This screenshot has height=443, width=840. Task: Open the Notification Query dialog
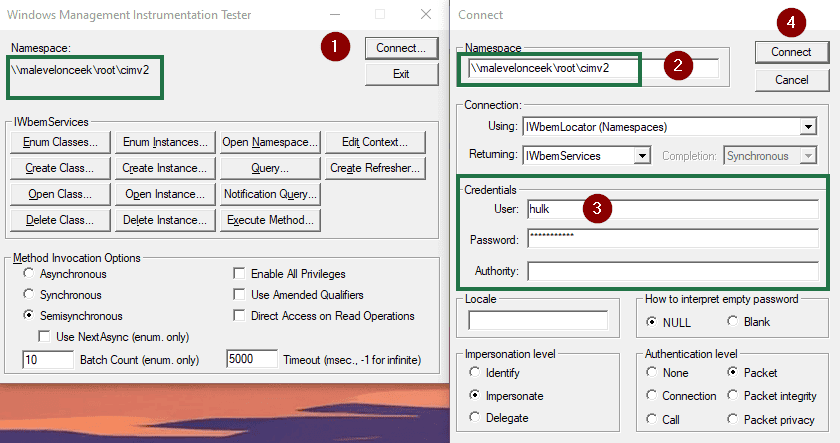point(270,194)
